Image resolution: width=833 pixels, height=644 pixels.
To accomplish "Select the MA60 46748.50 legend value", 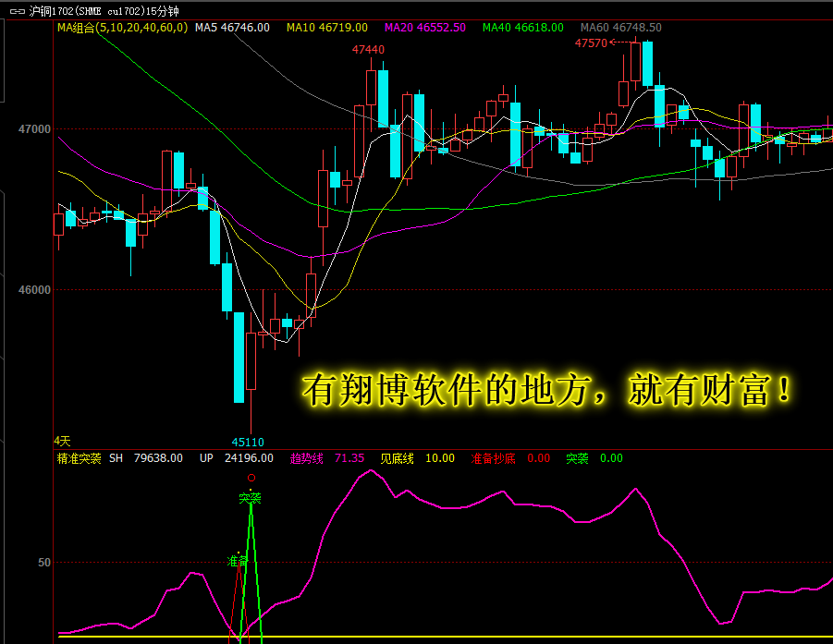I will click(621, 28).
